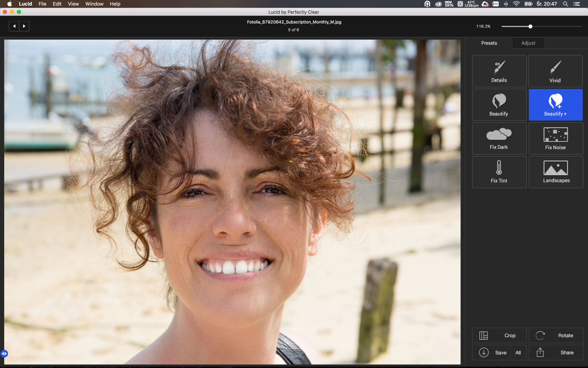Apply the Fix Tint preset
Screen dimensions: 588x368
(499, 172)
